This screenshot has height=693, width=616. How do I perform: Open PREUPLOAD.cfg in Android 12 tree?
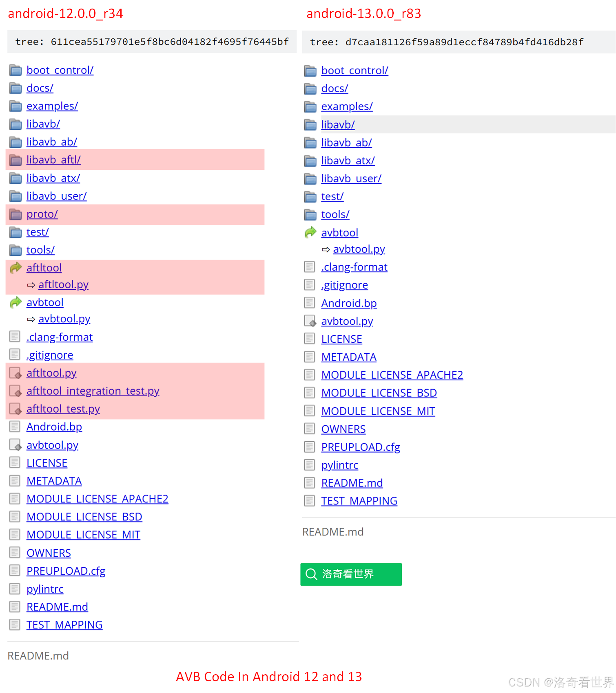coord(66,571)
